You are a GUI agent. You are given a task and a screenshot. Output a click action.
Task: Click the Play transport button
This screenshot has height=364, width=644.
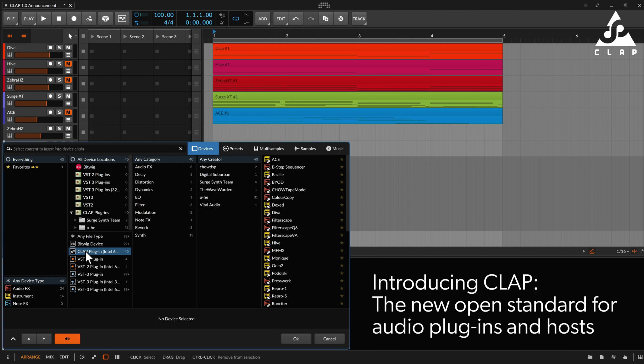tap(44, 19)
